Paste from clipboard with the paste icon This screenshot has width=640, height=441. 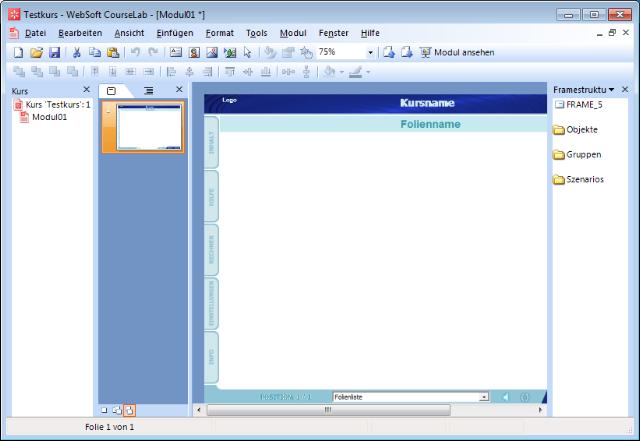(x=113, y=52)
